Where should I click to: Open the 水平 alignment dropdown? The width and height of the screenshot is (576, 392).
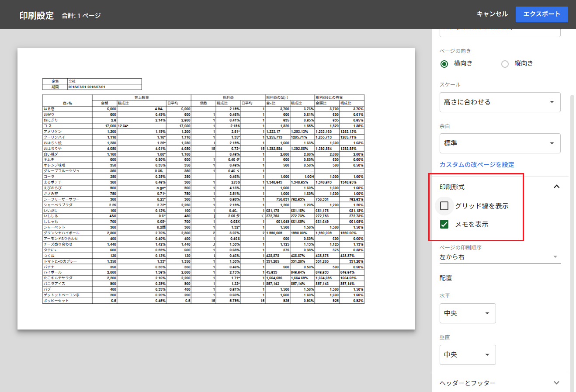[468, 313]
